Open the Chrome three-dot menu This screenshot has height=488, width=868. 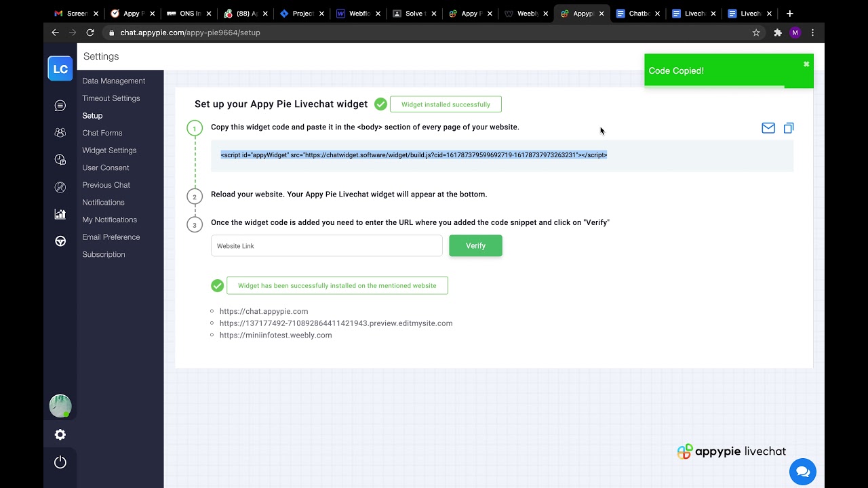click(x=812, y=33)
